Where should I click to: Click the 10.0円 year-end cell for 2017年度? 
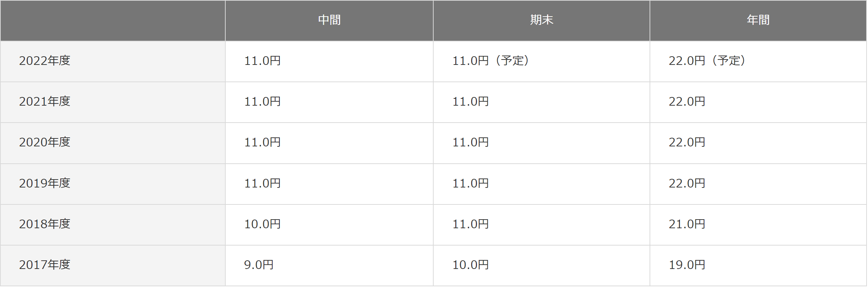tap(542, 265)
